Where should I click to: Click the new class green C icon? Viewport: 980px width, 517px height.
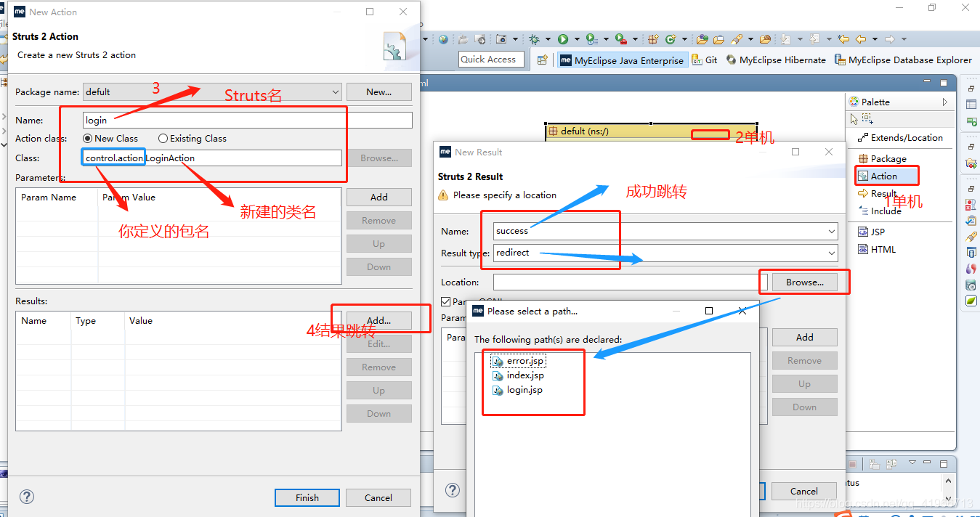pos(671,39)
